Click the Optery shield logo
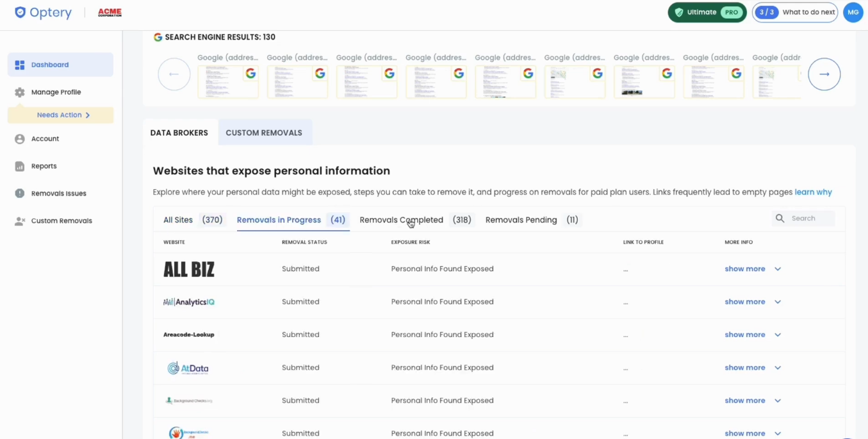Viewport: 868px width, 439px height. 20,12
